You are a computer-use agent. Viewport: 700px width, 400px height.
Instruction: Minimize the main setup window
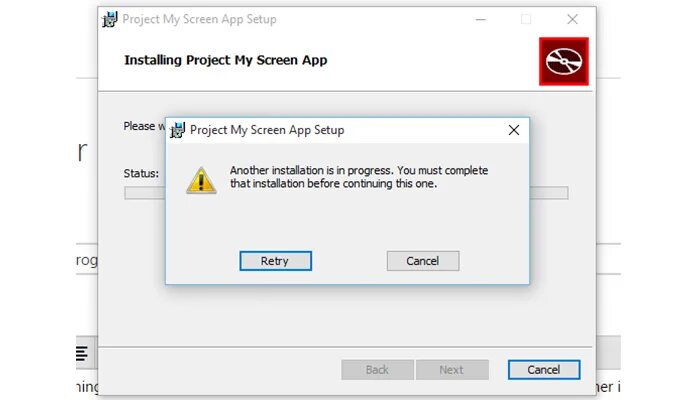(480, 19)
